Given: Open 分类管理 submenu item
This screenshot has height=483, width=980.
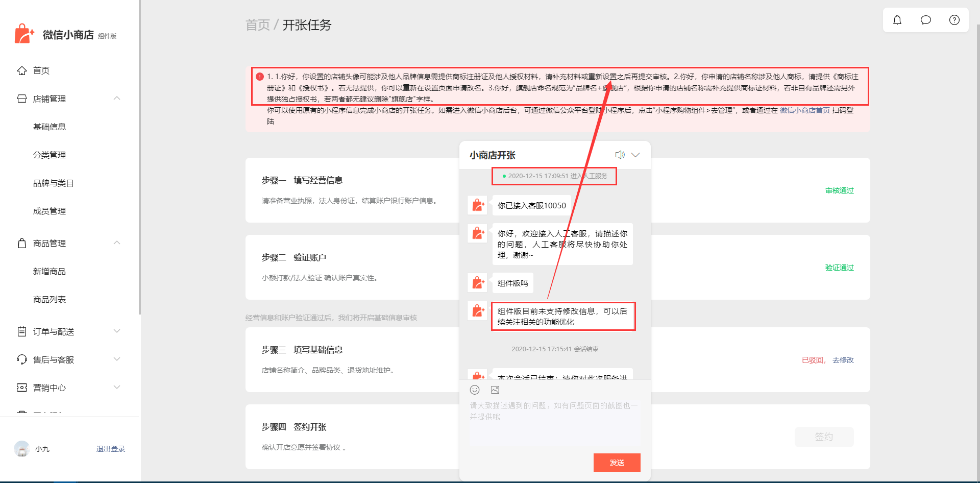Looking at the screenshot, I should pyautogui.click(x=50, y=155).
